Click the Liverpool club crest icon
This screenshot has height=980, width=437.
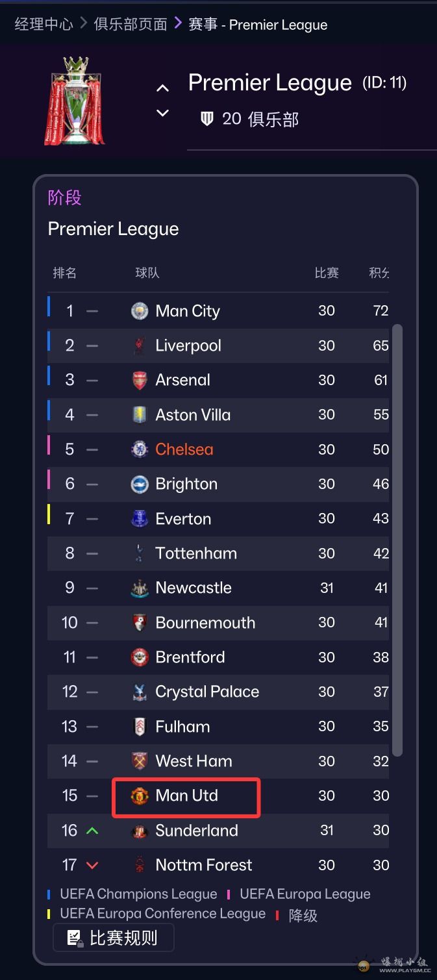click(140, 346)
